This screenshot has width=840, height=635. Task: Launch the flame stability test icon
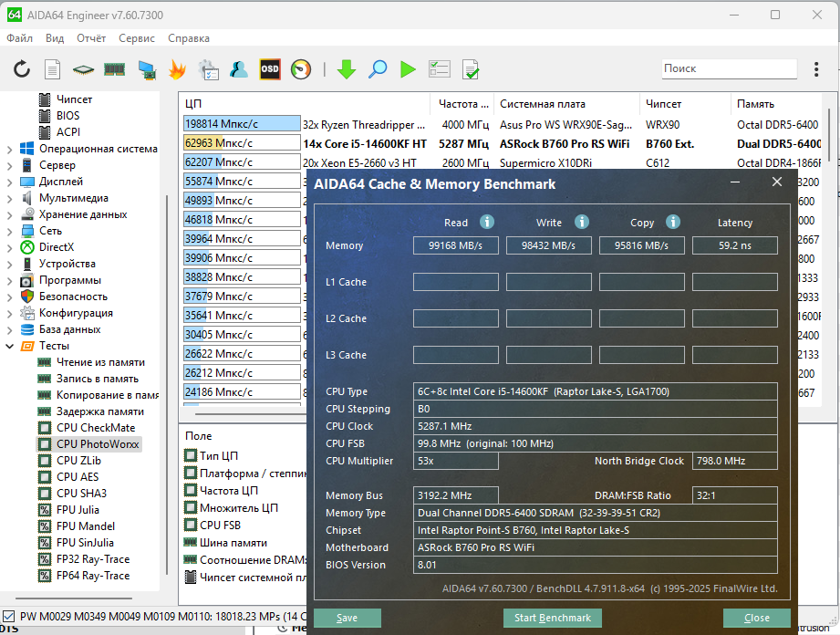(177, 69)
